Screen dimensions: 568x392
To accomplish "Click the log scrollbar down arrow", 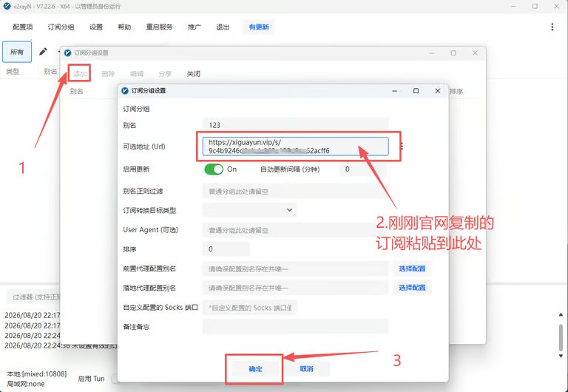I will click(x=561, y=356).
